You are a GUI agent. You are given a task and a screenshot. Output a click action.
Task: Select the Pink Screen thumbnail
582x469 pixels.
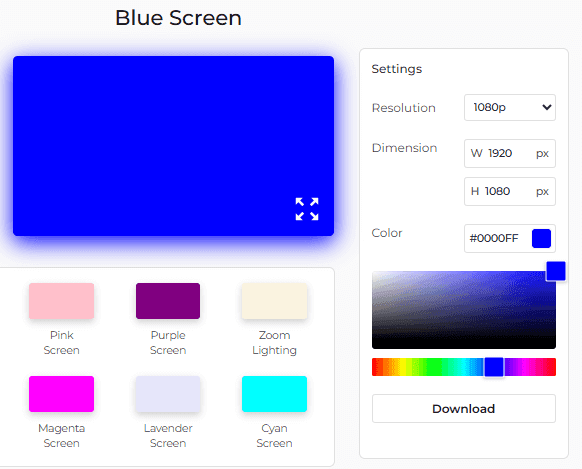(62, 301)
